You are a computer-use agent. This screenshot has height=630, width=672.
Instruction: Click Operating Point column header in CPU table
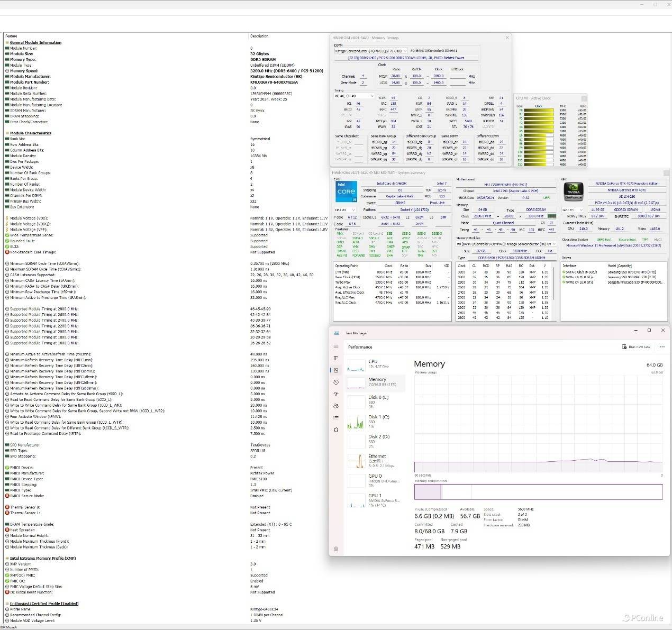(x=347, y=266)
